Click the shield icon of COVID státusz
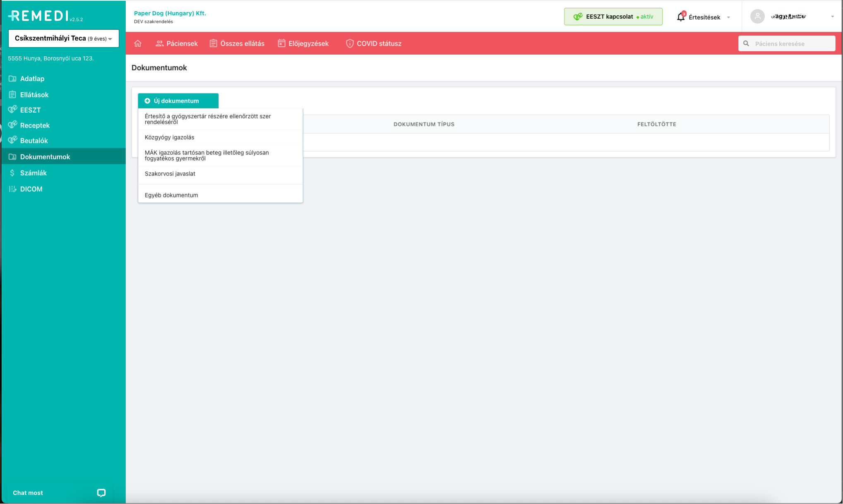The width and height of the screenshot is (843, 504). 350,43
